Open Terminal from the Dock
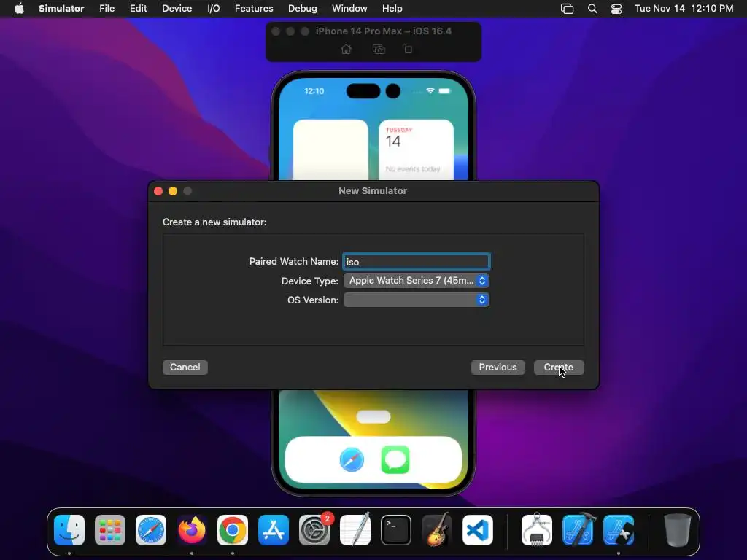The width and height of the screenshot is (747, 560). (x=396, y=530)
